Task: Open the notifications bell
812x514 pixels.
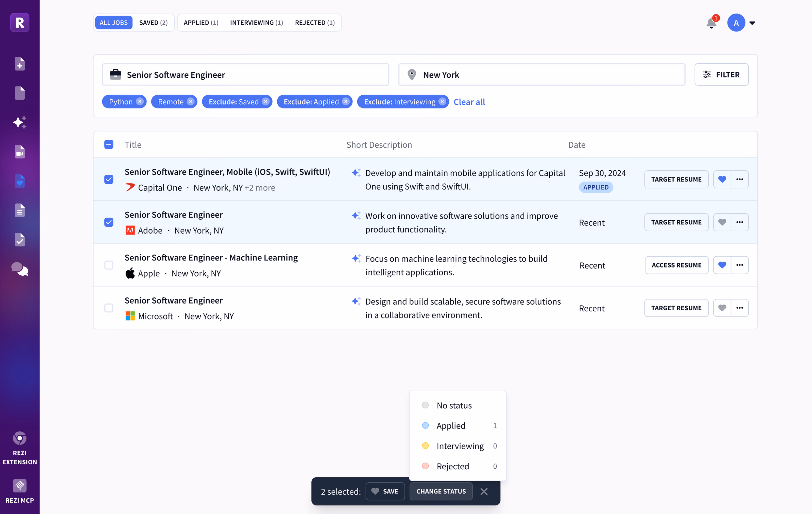Action: [712, 23]
